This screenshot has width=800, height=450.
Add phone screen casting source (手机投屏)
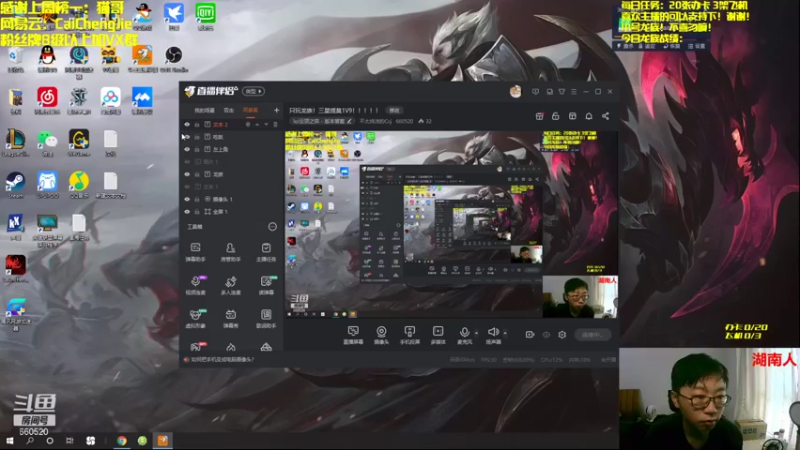[x=409, y=335]
